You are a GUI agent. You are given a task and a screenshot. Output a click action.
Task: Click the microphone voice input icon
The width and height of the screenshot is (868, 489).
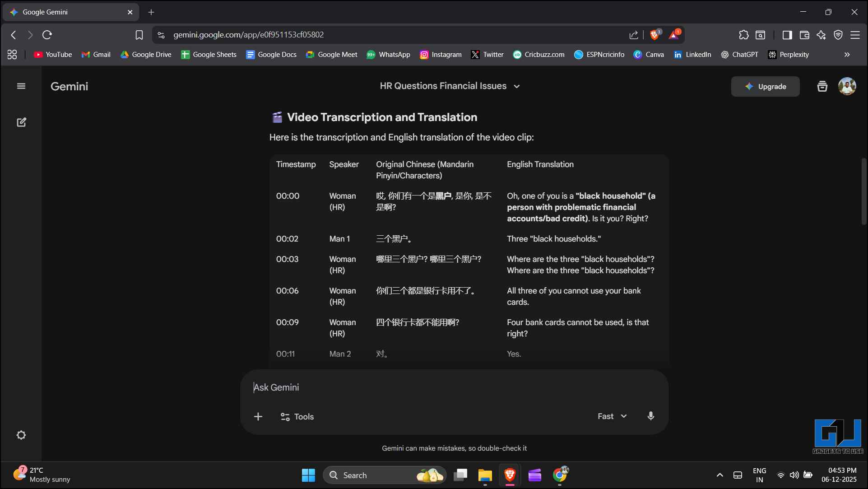pos(650,416)
